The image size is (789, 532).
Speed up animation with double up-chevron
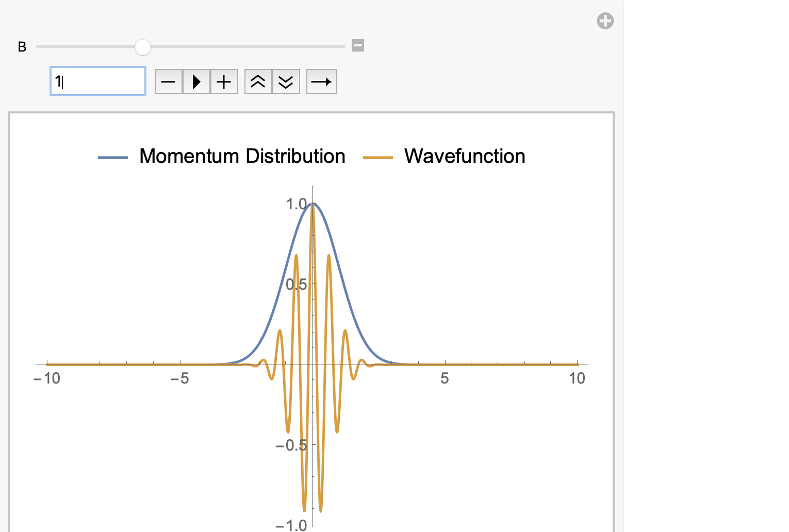click(258, 81)
